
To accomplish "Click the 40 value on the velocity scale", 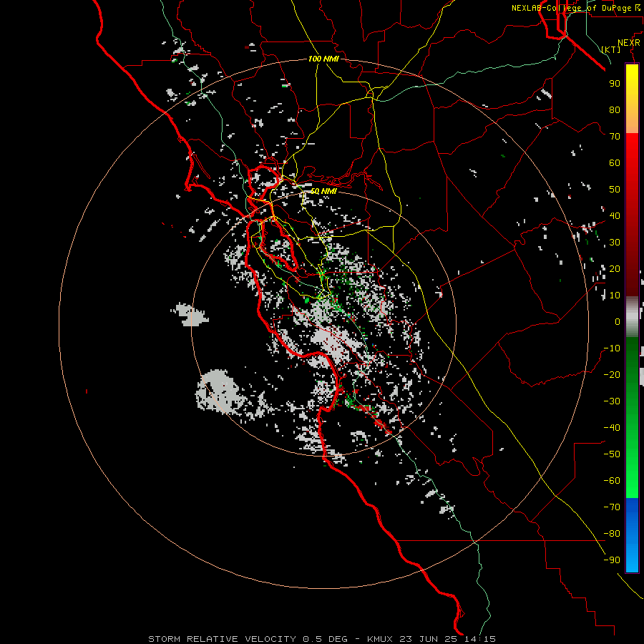I will [615, 215].
